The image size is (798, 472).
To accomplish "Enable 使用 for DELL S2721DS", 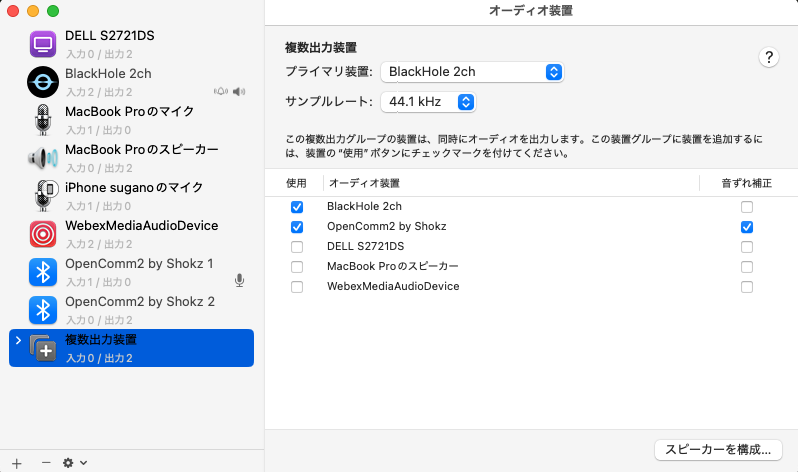I will 297,247.
